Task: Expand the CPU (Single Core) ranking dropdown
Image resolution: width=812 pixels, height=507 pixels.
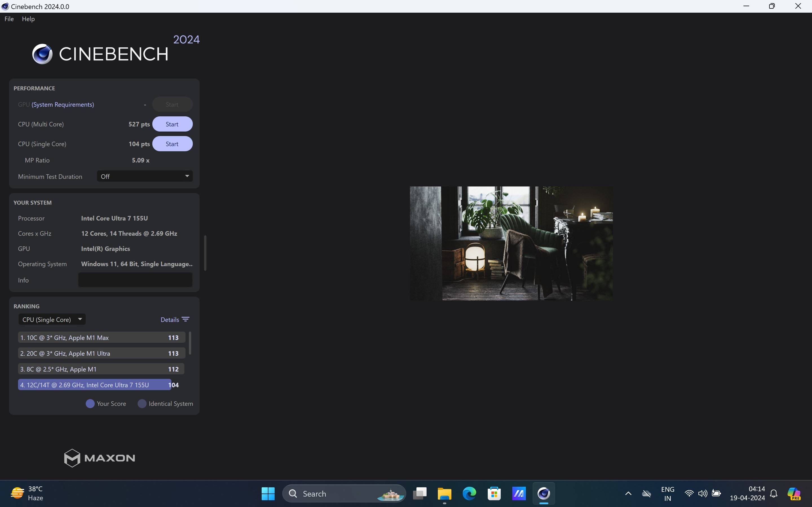Action: pos(52,319)
